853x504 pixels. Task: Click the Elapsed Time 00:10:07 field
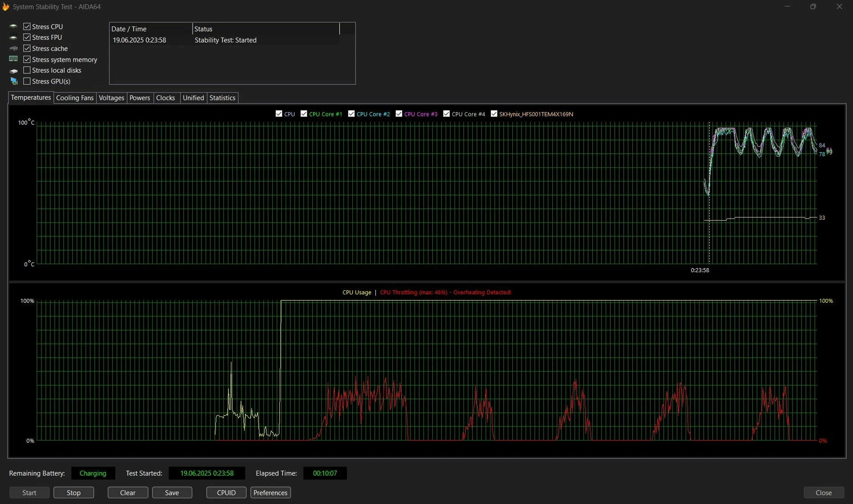pyautogui.click(x=325, y=473)
